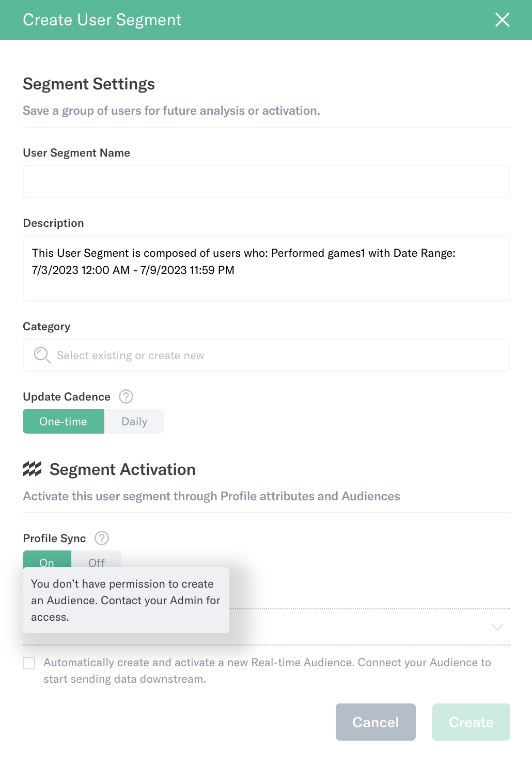Viewport: 532px width, 767px height.
Task: Select One-time update cadence
Action: click(63, 421)
